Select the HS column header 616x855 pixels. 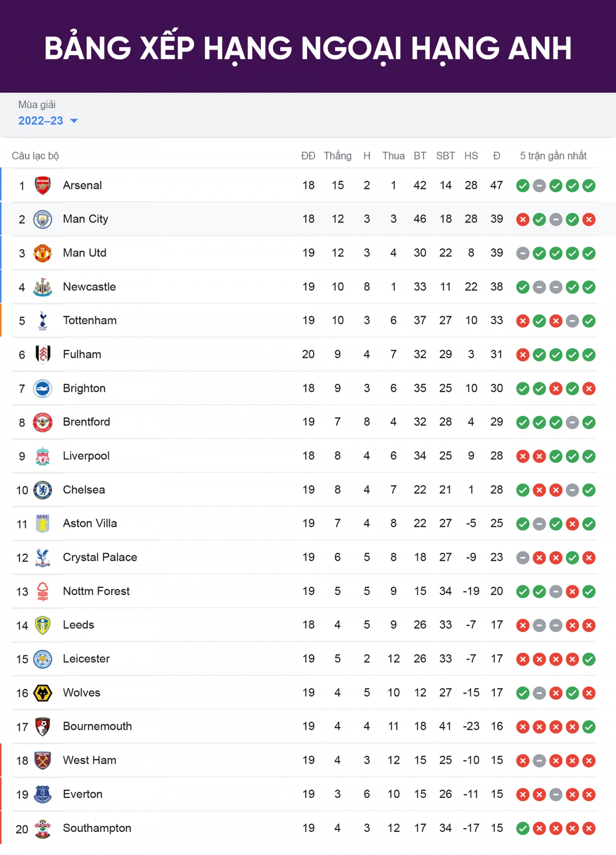pyautogui.click(x=471, y=156)
